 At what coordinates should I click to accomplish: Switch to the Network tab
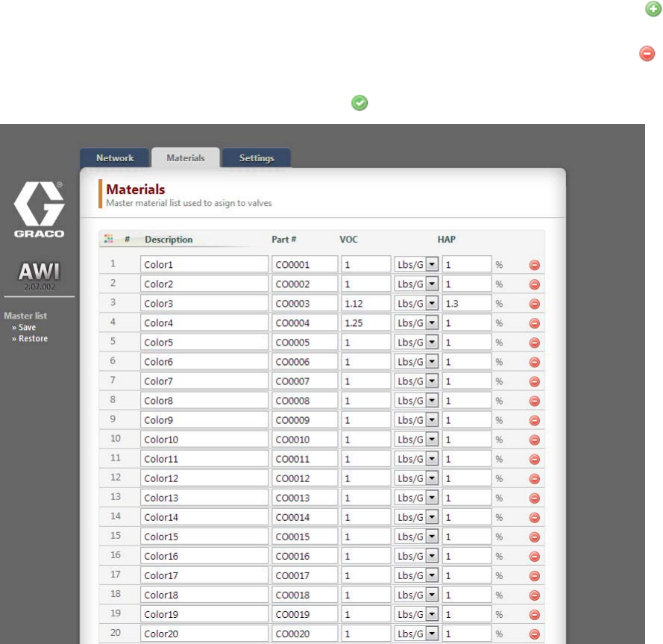[x=115, y=157]
